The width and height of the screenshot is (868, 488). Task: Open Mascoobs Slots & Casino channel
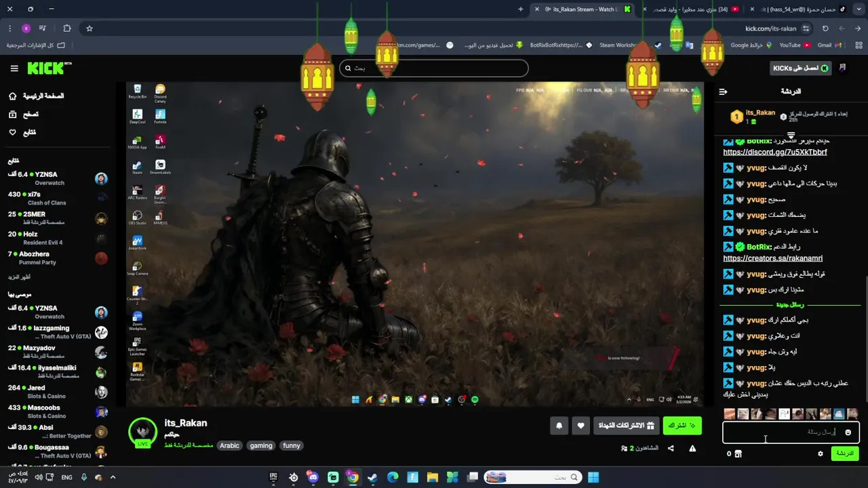58,411
